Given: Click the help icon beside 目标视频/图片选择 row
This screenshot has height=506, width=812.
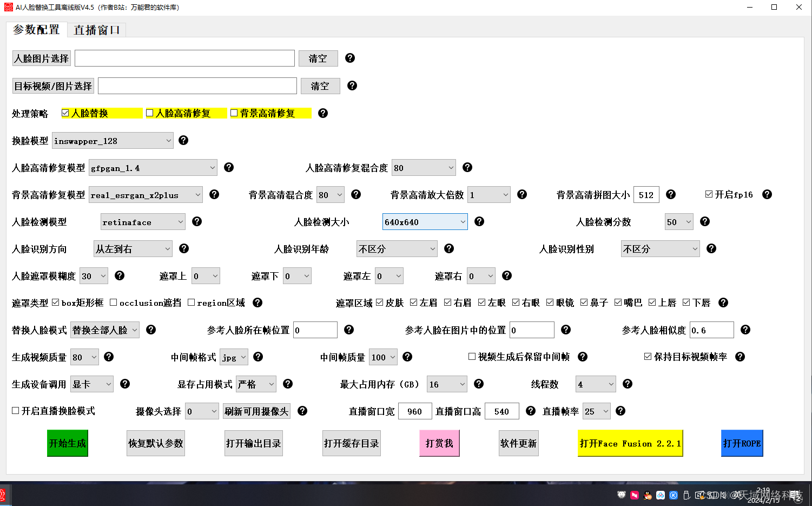Looking at the screenshot, I should click(352, 86).
